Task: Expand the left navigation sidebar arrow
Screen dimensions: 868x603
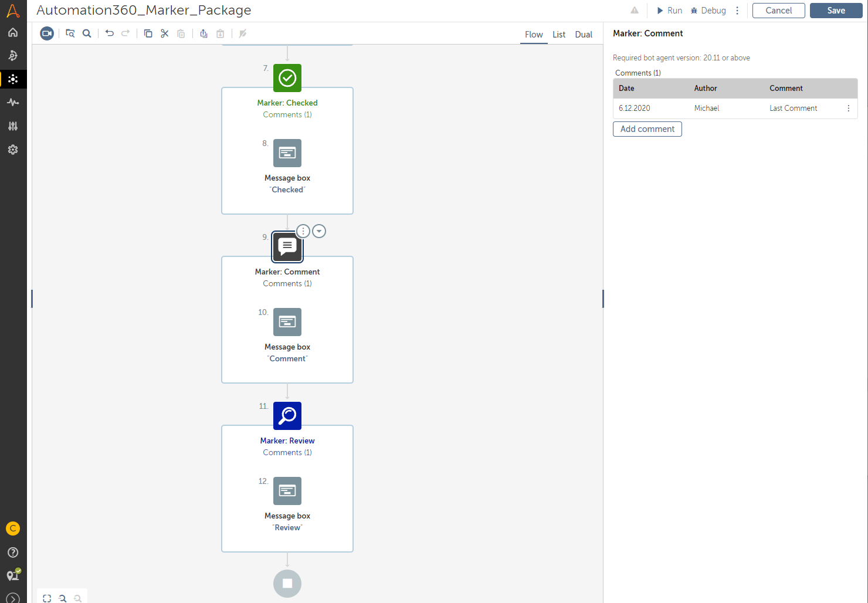Action: coord(13,598)
